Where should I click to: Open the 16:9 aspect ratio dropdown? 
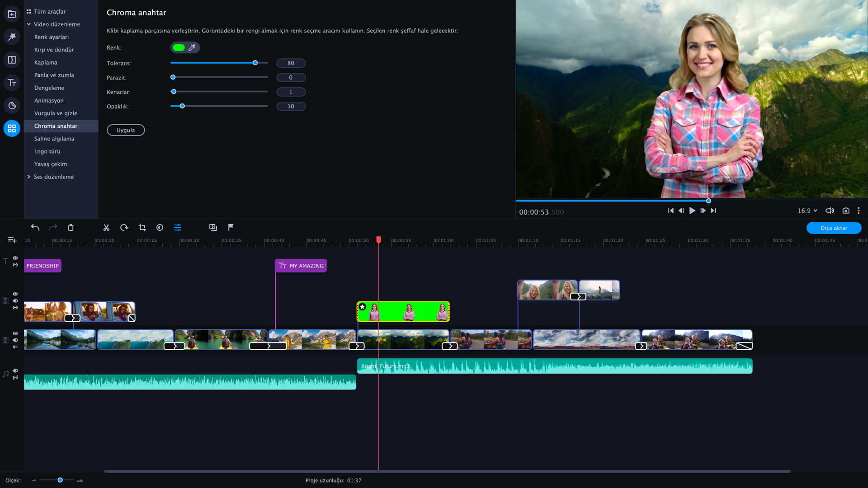[807, 211]
